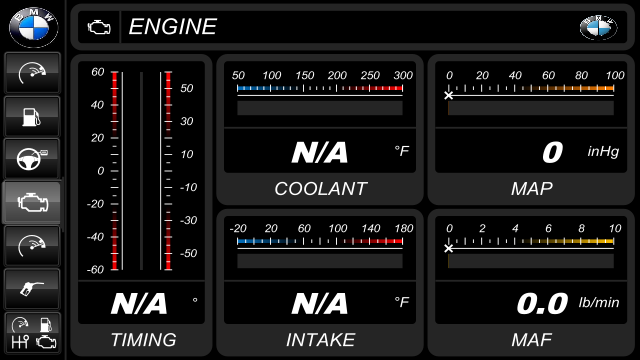Select the fuel nozzle sidebar icon
The image size is (640, 360).
[x=32, y=289]
